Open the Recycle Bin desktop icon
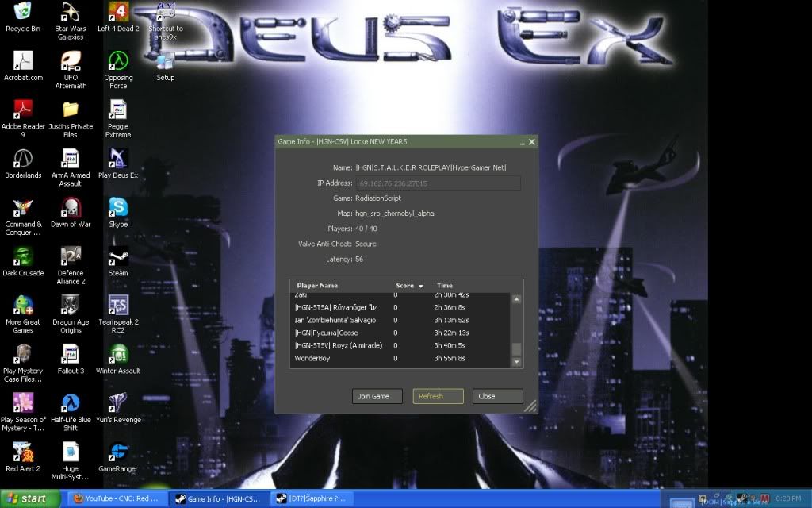 pyautogui.click(x=23, y=17)
